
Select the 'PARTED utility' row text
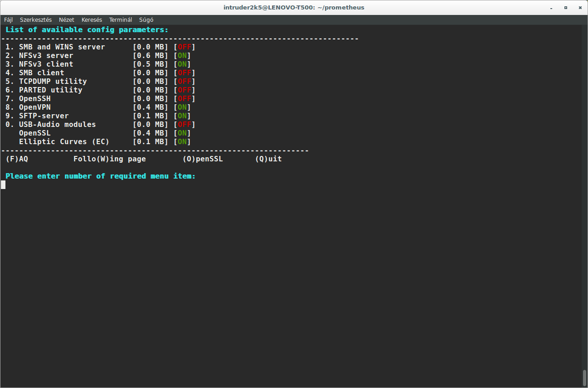[50, 90]
